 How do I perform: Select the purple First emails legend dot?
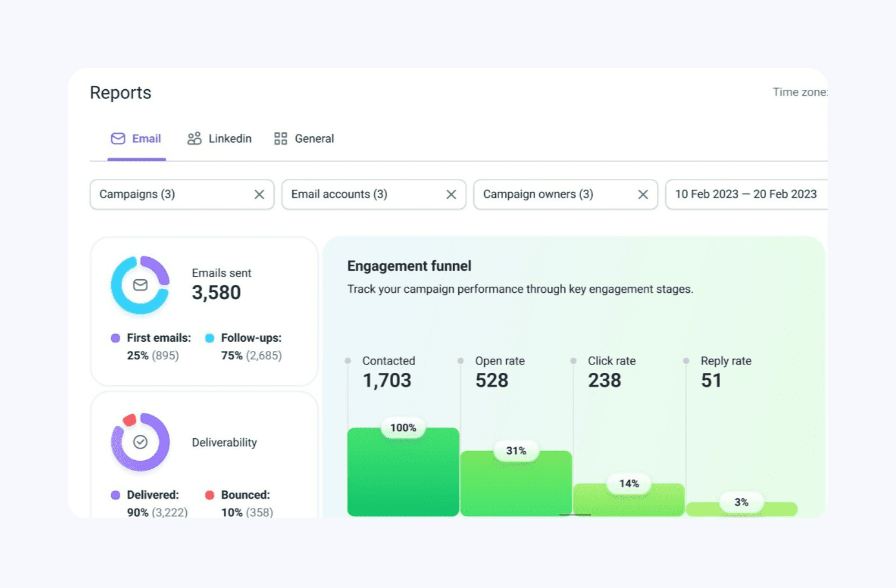[116, 338]
